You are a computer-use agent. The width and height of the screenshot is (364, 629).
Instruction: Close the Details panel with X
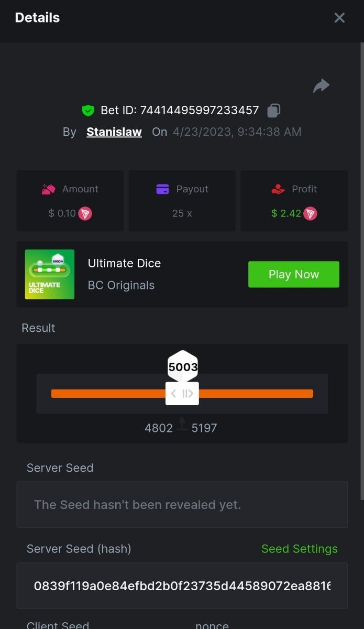click(339, 18)
